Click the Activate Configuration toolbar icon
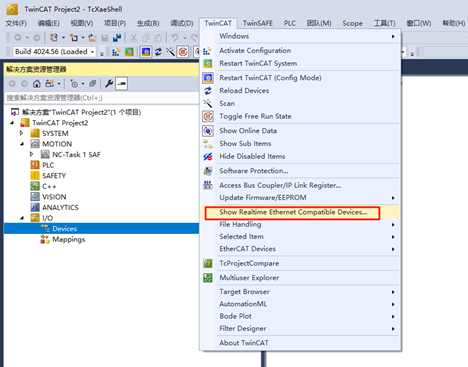This screenshot has width=468, height=367. click(116, 52)
